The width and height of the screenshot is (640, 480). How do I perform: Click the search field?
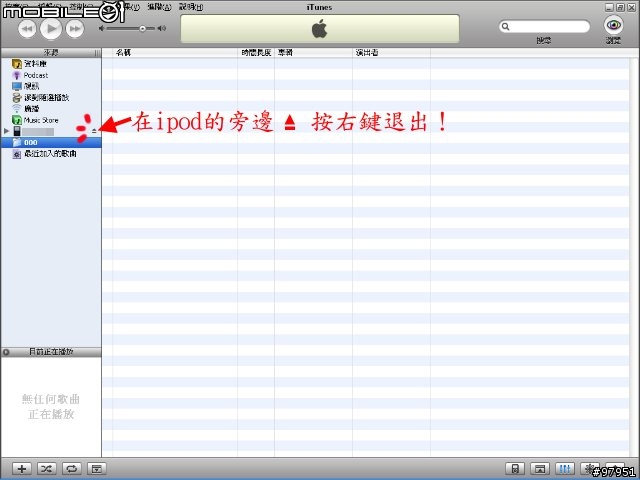click(x=544, y=27)
